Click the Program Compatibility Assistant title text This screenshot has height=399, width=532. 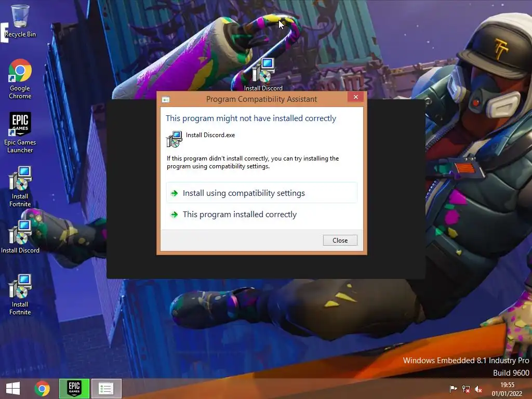tap(262, 99)
